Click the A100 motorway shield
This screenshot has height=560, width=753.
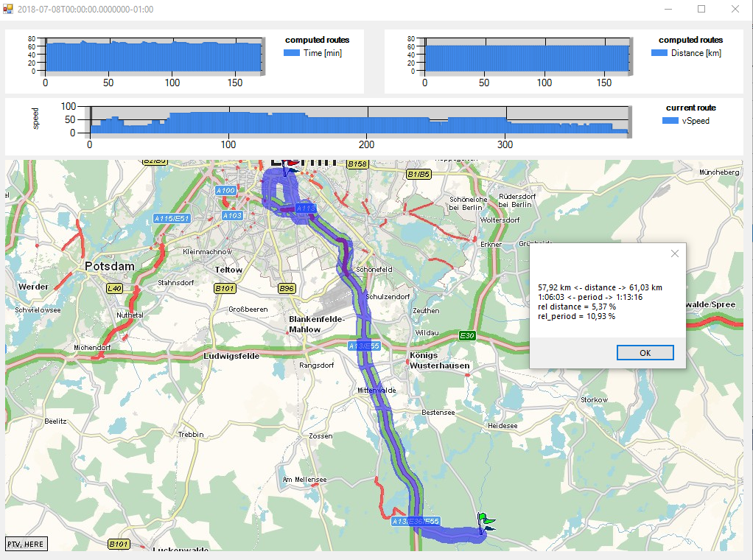click(x=226, y=190)
